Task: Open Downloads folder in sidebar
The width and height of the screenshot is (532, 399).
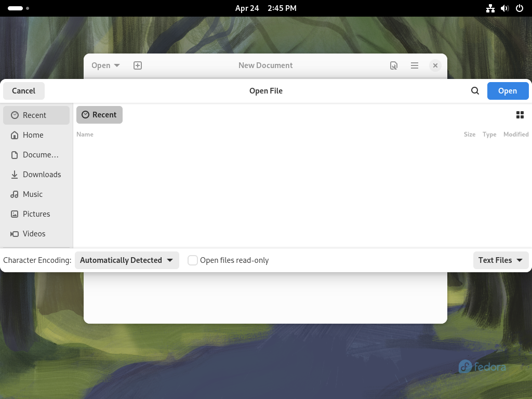Action: pyautogui.click(x=36, y=175)
